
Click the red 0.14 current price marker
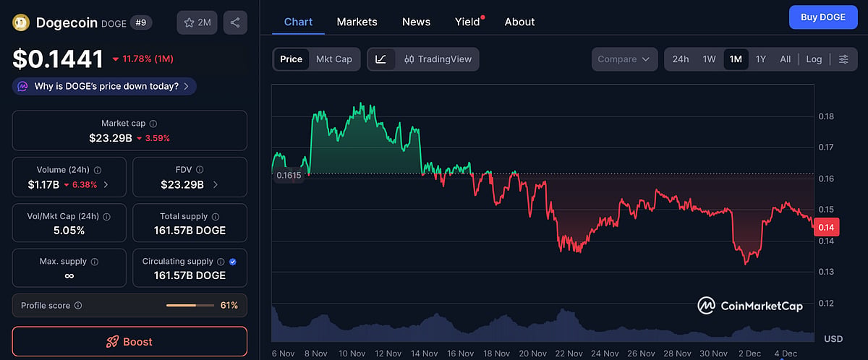[826, 227]
